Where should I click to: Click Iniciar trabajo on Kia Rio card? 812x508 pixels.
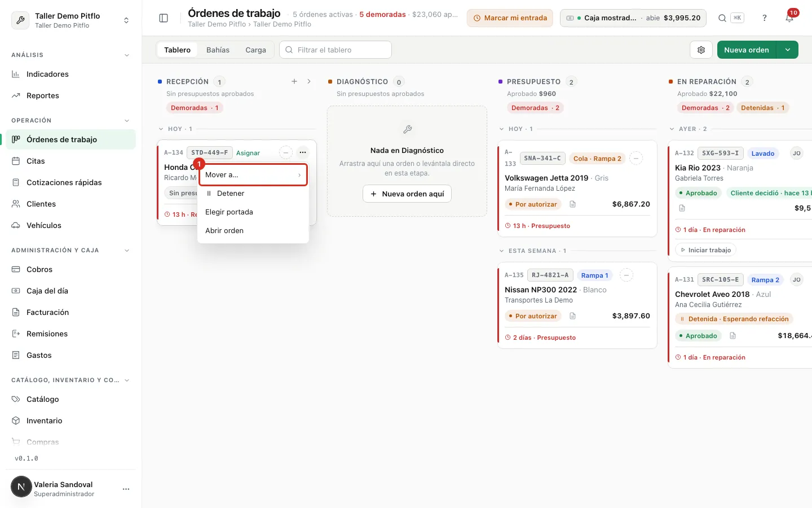[705, 250]
